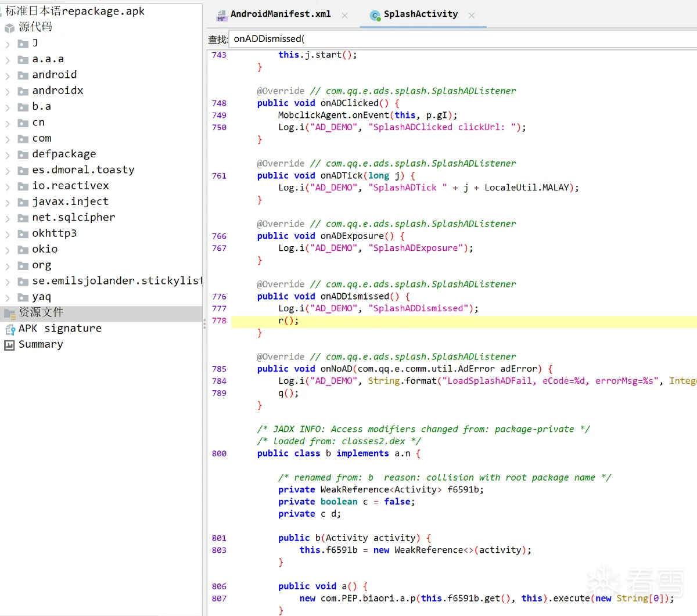Close the SplashActivity tab

[x=472, y=16]
